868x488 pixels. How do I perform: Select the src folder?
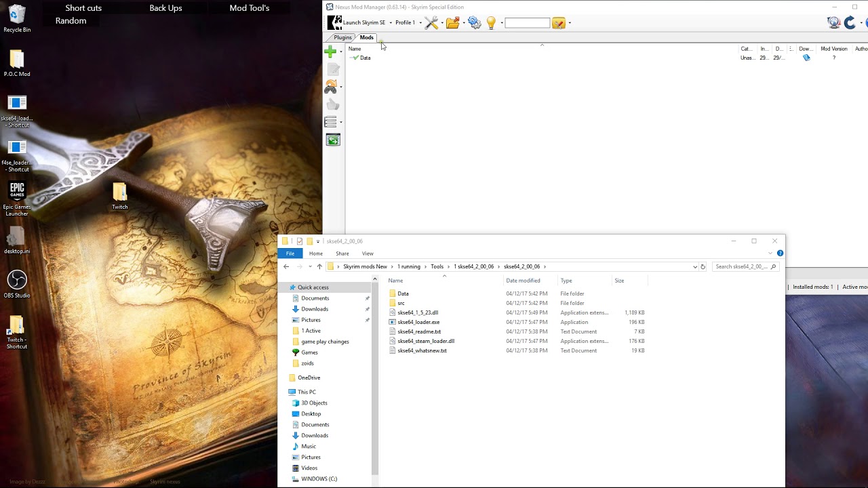point(401,303)
